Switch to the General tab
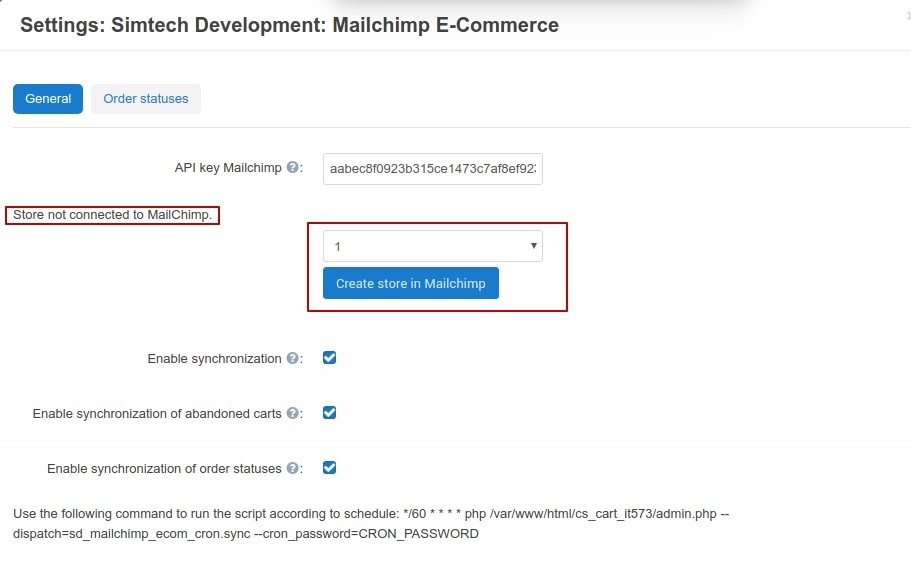This screenshot has height=576, width=911. [48, 99]
